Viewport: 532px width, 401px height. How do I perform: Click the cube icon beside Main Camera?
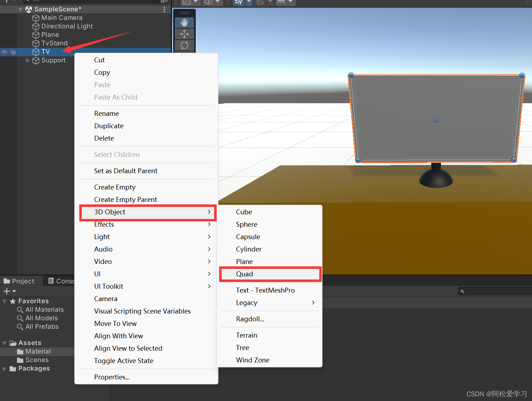pyautogui.click(x=36, y=18)
